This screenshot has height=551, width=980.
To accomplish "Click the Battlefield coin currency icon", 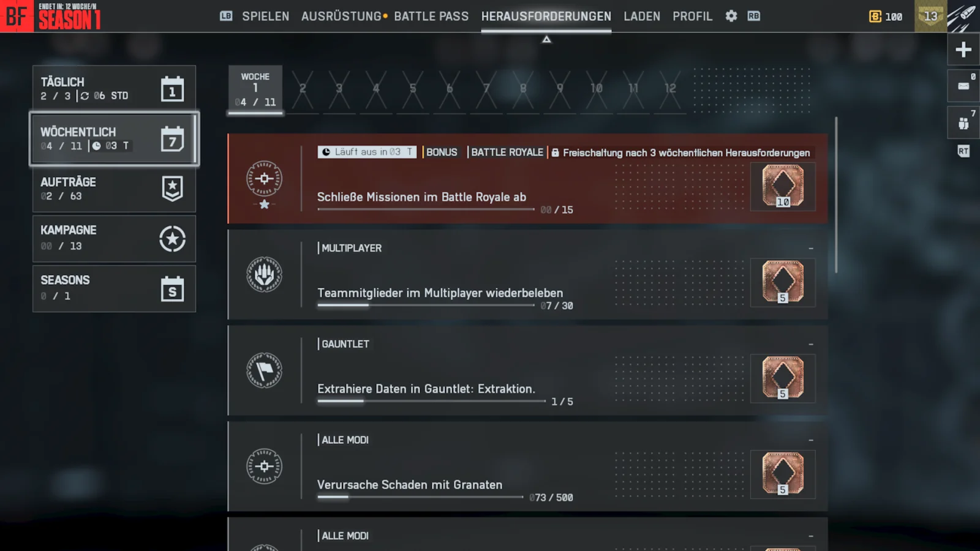I will pyautogui.click(x=875, y=17).
